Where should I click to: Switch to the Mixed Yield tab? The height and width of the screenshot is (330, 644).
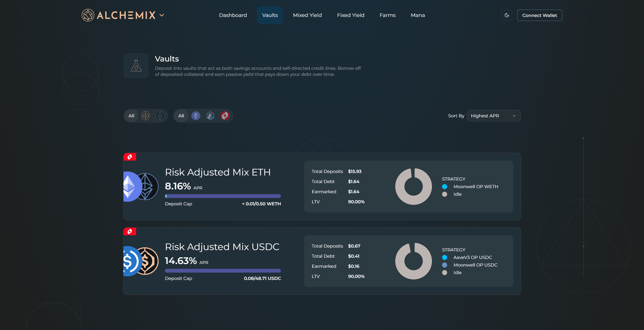click(x=307, y=15)
